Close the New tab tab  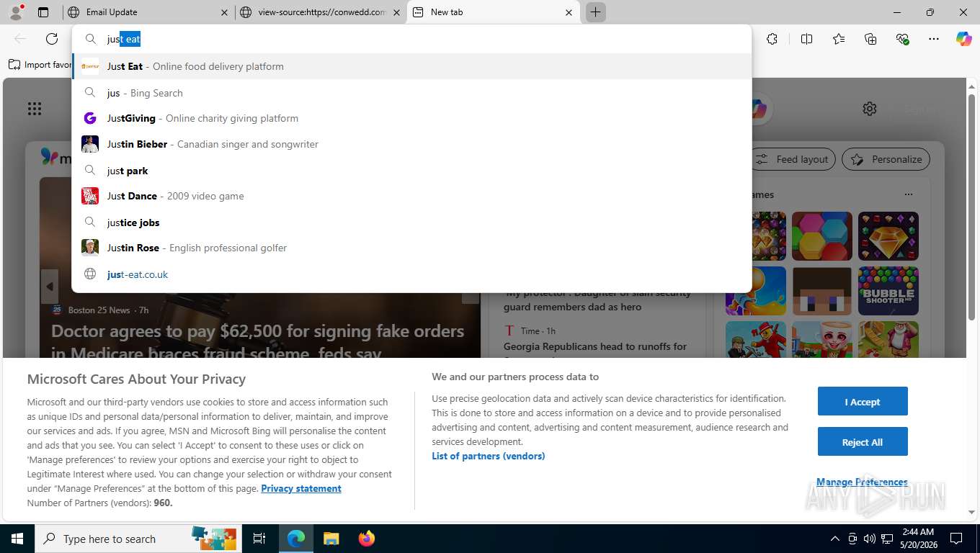pyautogui.click(x=569, y=12)
